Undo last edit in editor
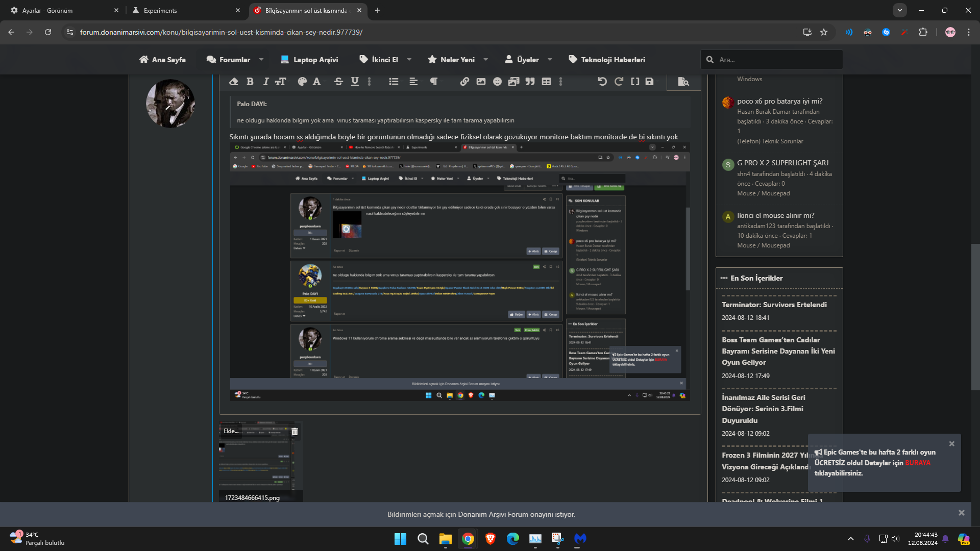 [x=602, y=82]
